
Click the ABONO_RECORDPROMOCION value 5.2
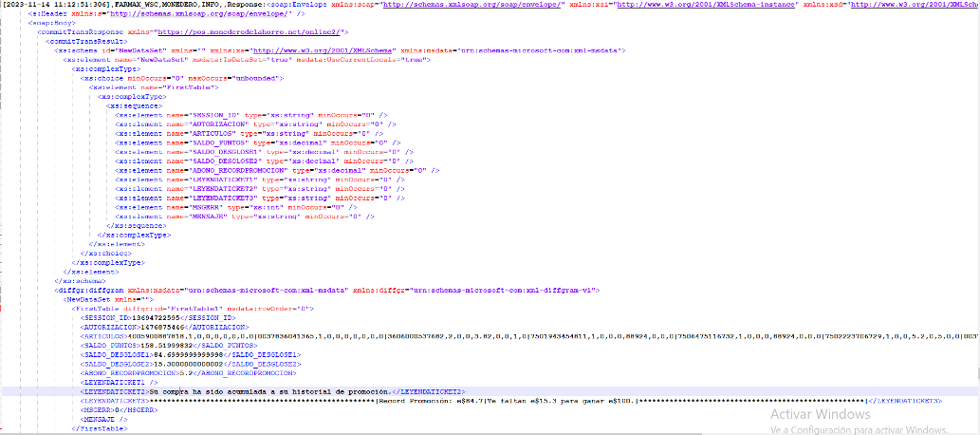190,372
